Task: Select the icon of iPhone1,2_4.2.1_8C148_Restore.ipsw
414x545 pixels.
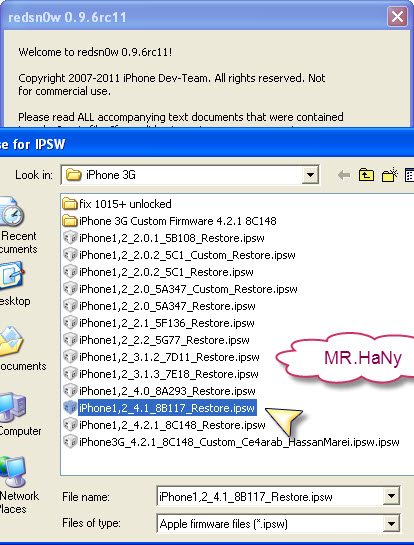Action: point(70,425)
